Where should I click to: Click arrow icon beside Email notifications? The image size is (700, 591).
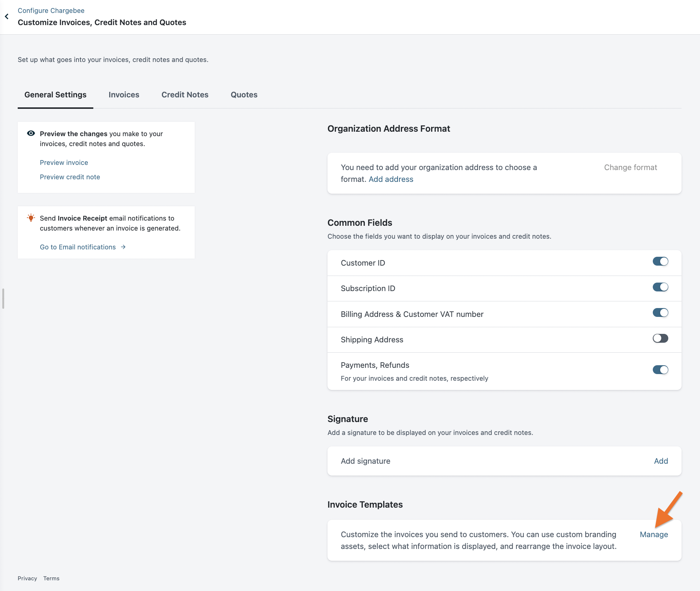pyautogui.click(x=123, y=247)
